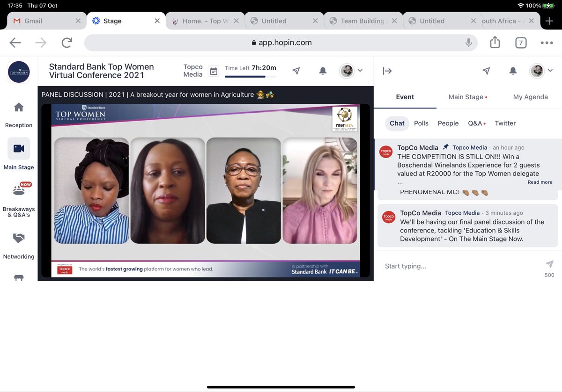Open the schedule calendar icon beside Topco Media
The width and height of the screenshot is (562, 392).
214,72
